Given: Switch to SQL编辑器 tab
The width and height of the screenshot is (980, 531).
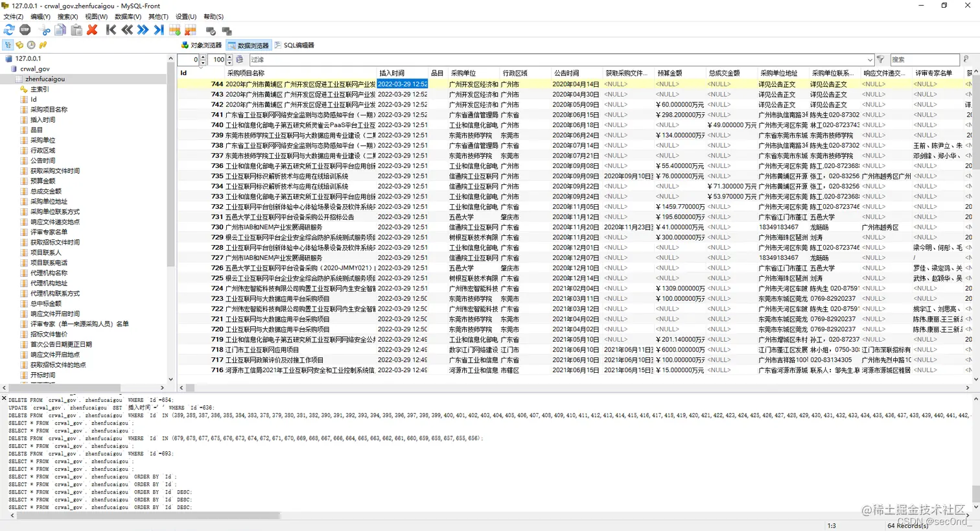Looking at the screenshot, I should pyautogui.click(x=294, y=45).
